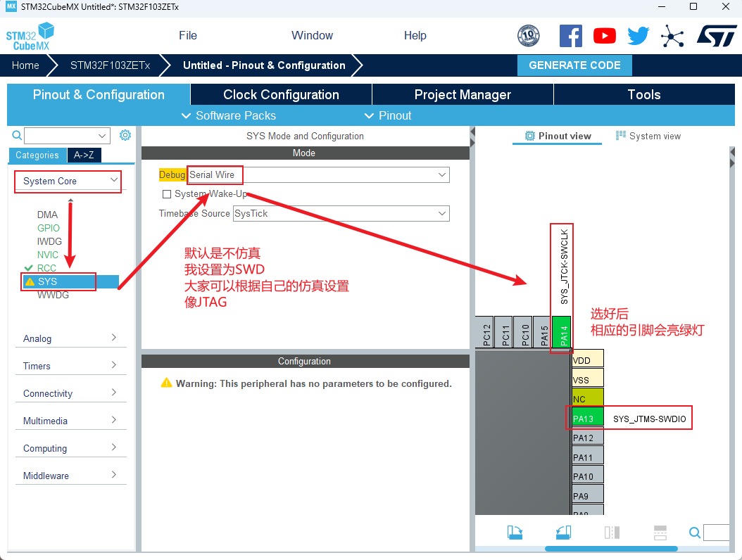Open the peripheral search combo box
Screen dimensions: 742x560
click(67, 136)
